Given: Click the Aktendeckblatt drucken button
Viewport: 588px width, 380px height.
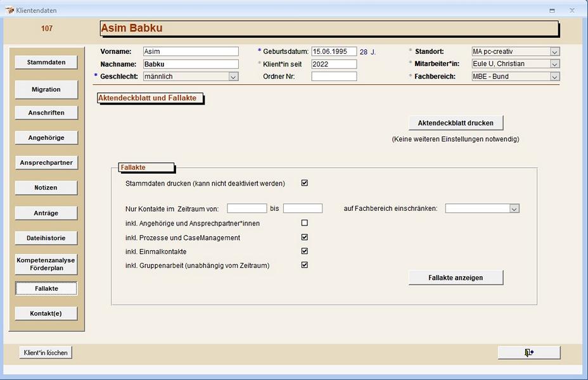Looking at the screenshot, I should [456, 122].
